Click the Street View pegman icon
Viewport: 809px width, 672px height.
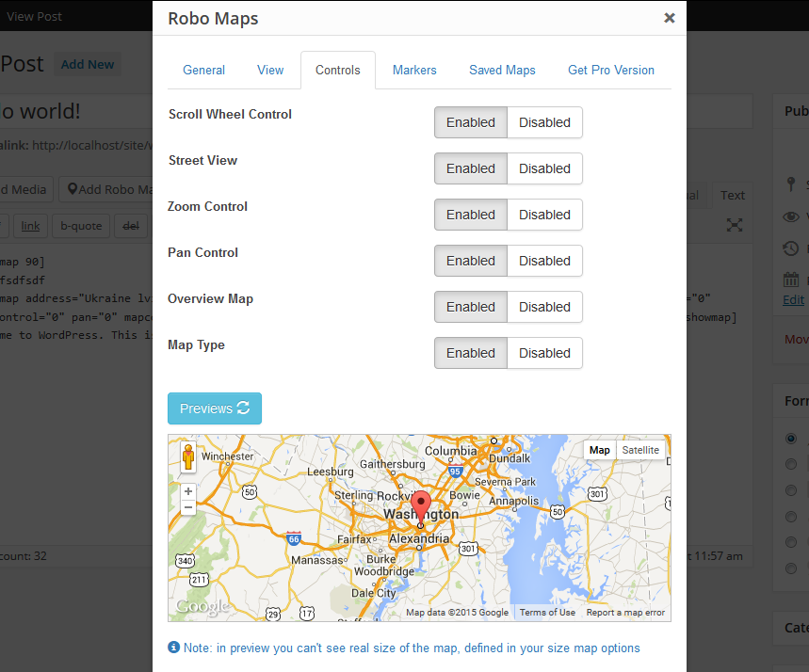click(x=188, y=456)
